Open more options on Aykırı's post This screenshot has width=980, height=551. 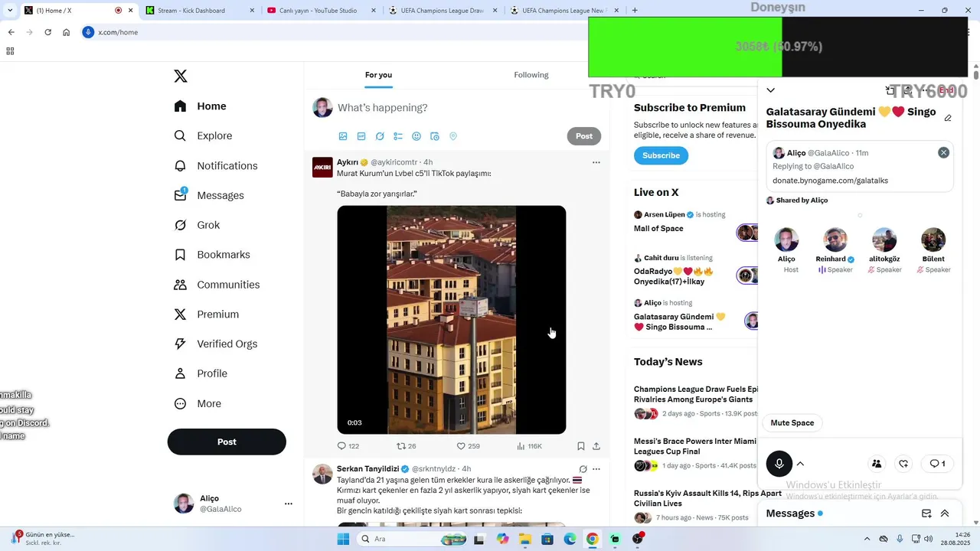596,162
